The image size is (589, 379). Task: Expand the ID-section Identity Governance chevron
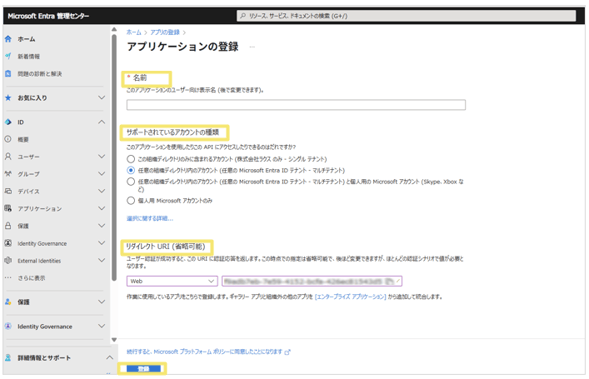pos(101,243)
